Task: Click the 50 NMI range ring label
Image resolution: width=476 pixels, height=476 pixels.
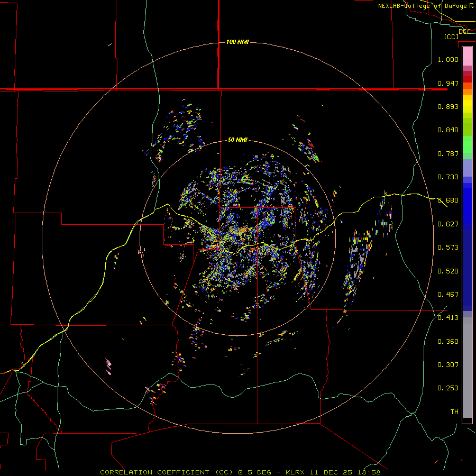Action: 237,140
